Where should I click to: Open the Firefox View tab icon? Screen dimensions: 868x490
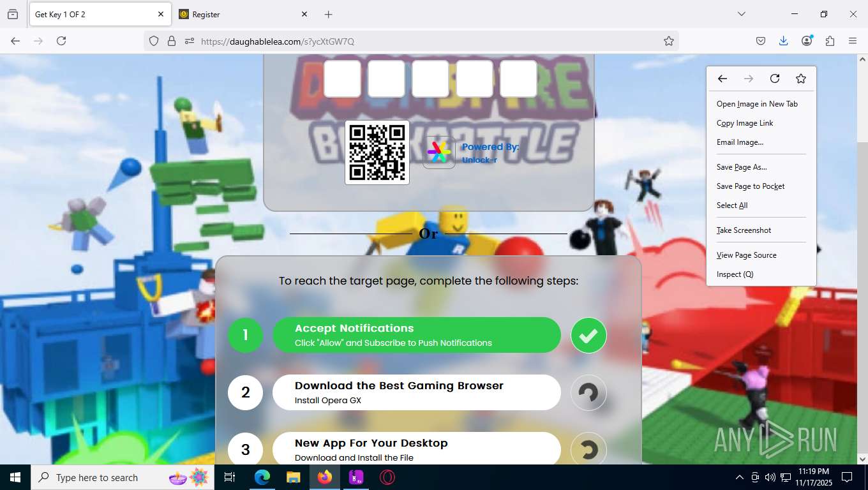[x=13, y=14]
